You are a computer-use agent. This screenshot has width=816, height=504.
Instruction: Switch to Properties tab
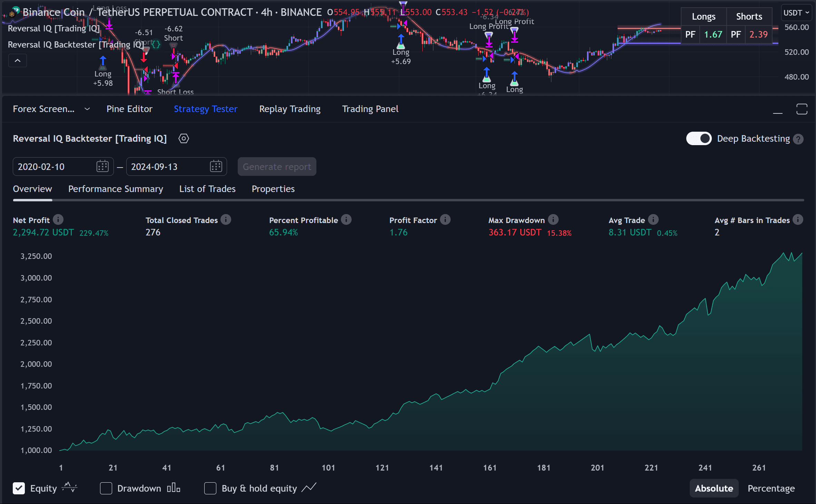[273, 189]
